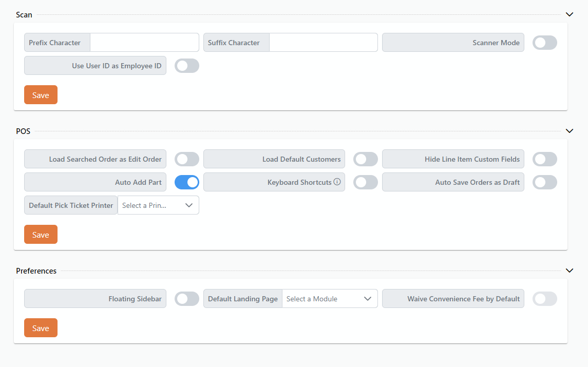Viewport: 588px width, 367px height.
Task: Collapse the Scan section chevron
Action: [x=569, y=15]
